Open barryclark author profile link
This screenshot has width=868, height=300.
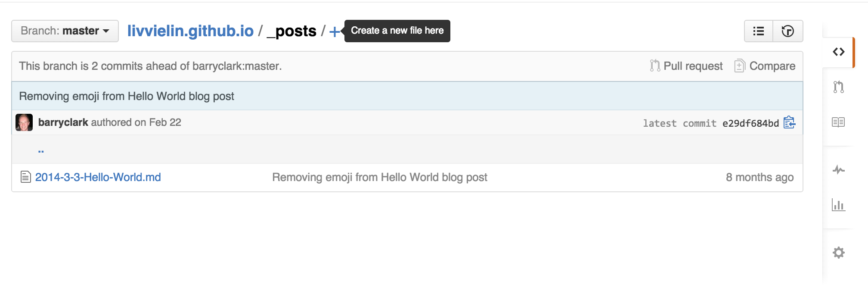[x=63, y=122]
